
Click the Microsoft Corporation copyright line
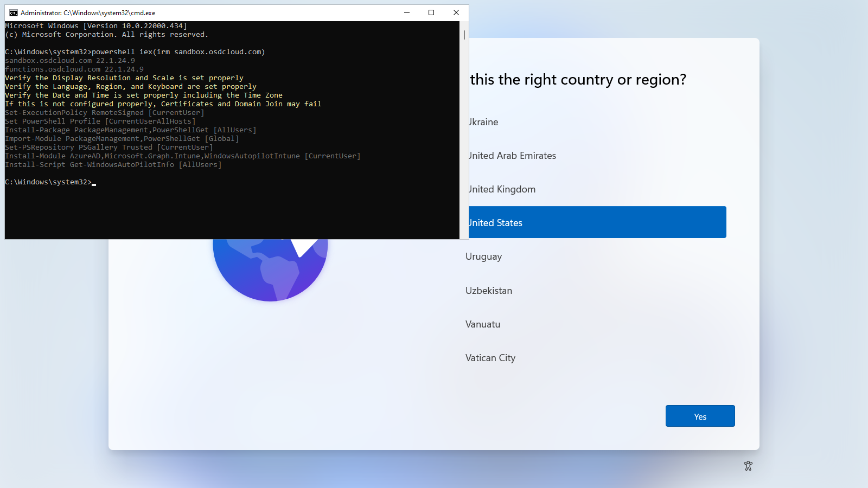click(x=107, y=35)
